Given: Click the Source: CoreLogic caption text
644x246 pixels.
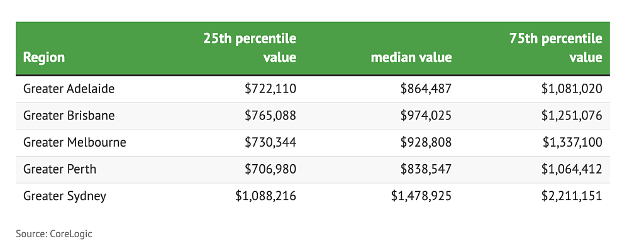Looking at the screenshot, I should coord(54,234).
